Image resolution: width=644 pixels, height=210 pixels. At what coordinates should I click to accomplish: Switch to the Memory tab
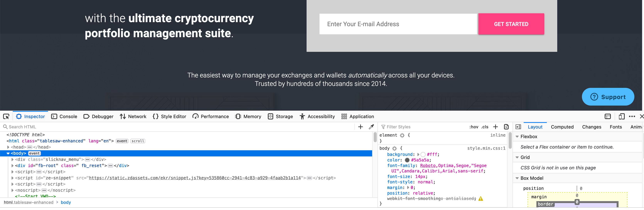click(248, 116)
